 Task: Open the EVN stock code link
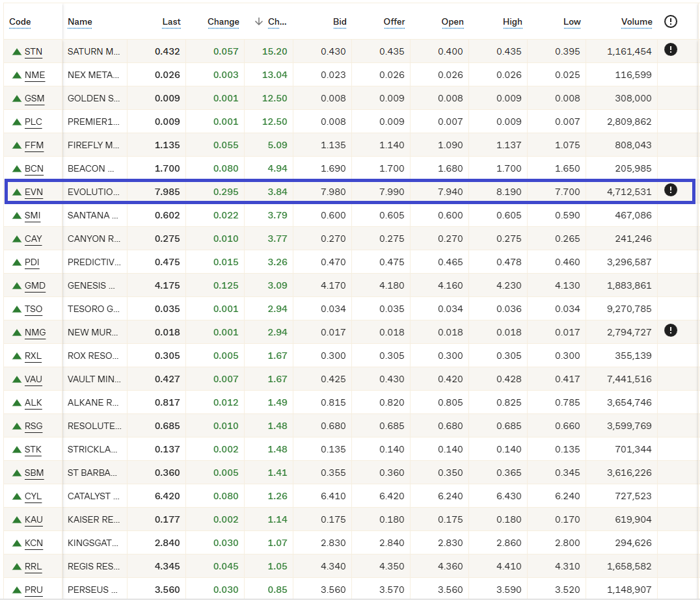(x=33, y=192)
